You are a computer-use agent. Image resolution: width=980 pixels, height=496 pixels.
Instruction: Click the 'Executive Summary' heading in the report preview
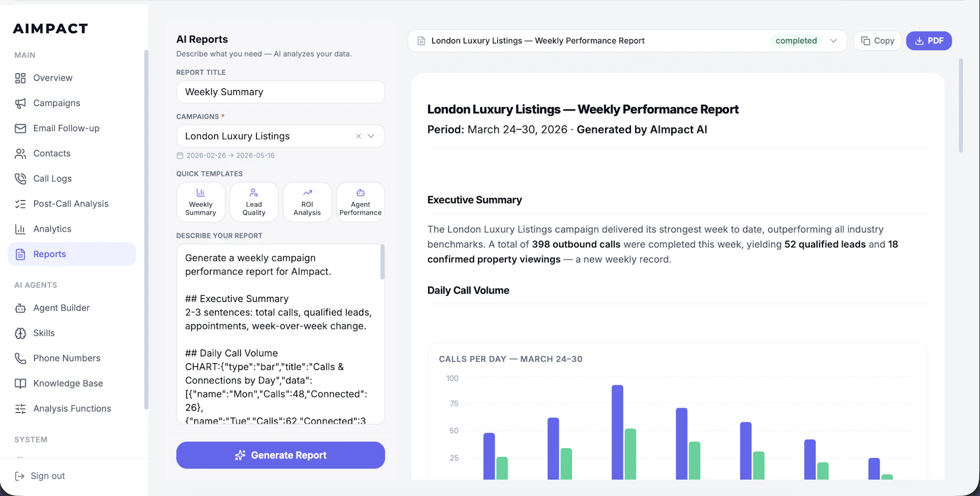click(475, 200)
